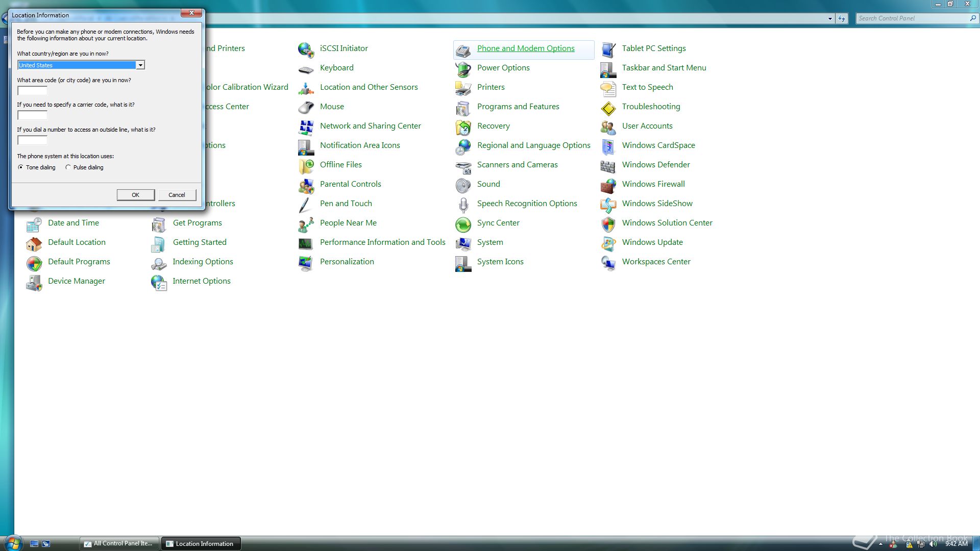Open the Performance Information and Tools icon
This screenshot has width=980, height=551.
[306, 243]
